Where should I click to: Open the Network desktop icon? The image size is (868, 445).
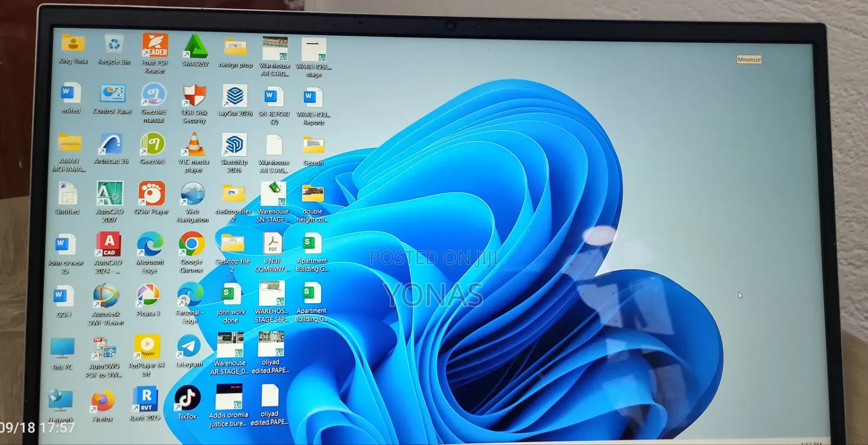pyautogui.click(x=61, y=406)
